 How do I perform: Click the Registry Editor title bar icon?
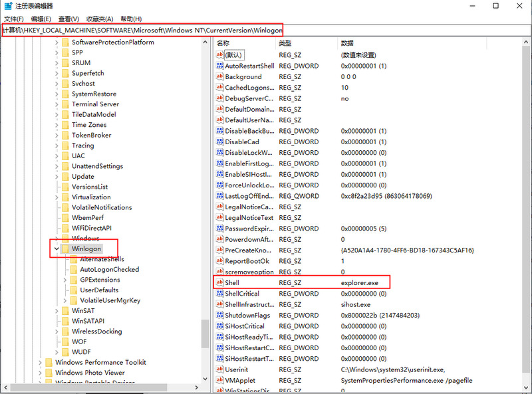[x=7, y=6]
